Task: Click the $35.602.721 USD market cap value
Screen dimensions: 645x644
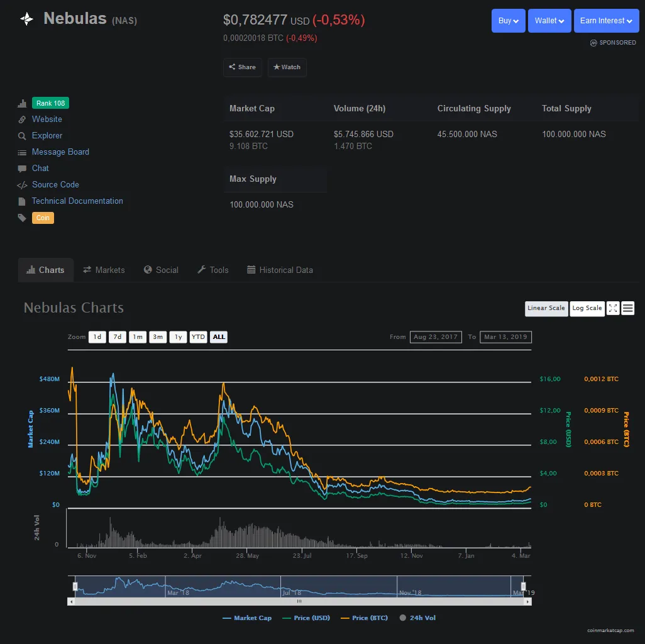Action: point(262,134)
